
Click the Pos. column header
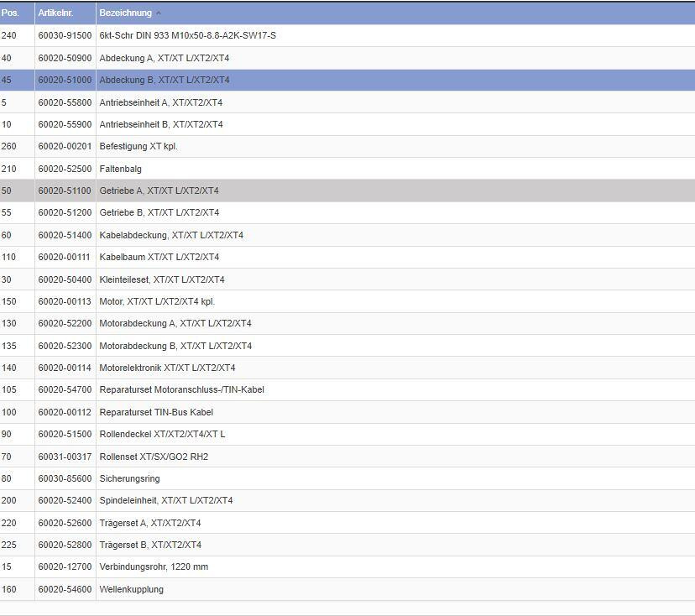(10, 13)
